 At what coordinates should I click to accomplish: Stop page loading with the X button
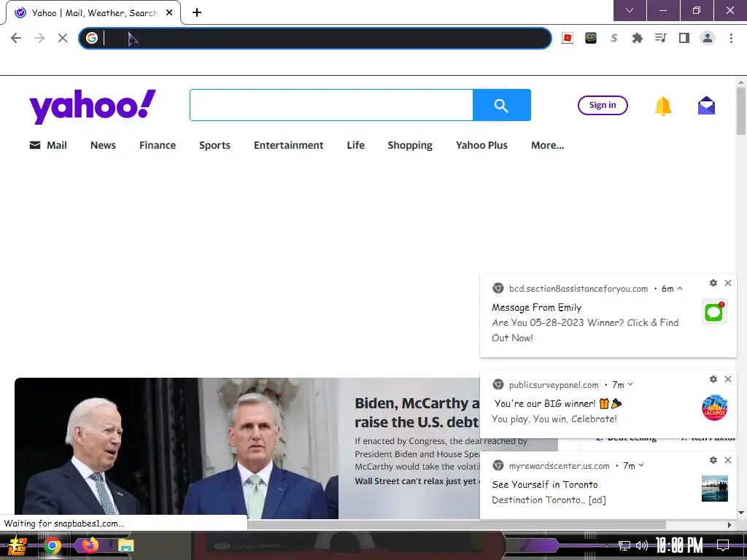63,38
